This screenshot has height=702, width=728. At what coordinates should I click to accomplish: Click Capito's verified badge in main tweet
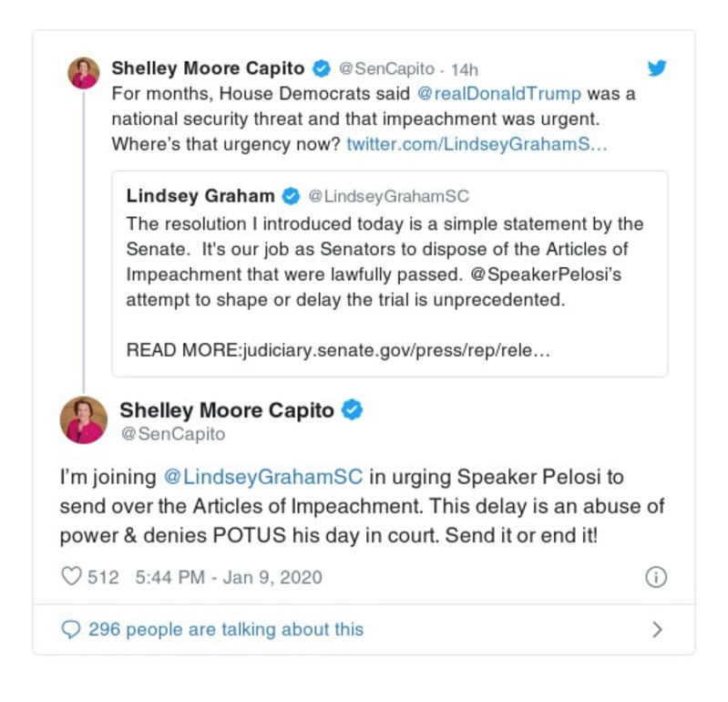[353, 410]
